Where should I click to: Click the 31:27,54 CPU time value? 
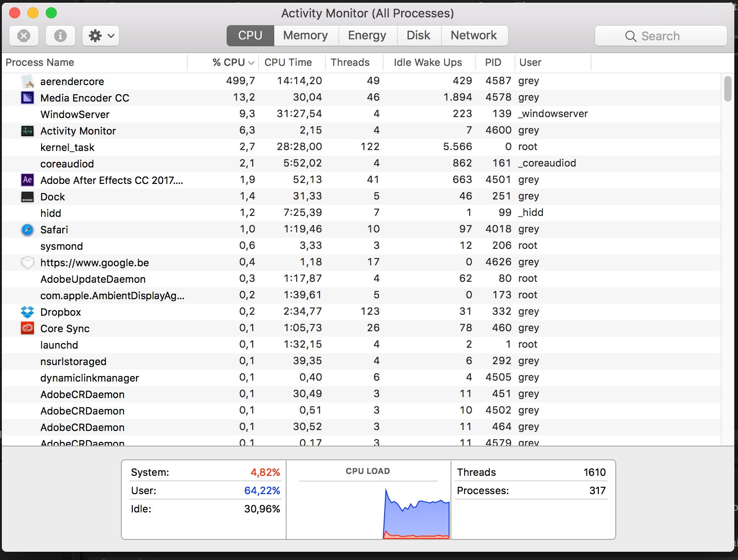point(299,114)
